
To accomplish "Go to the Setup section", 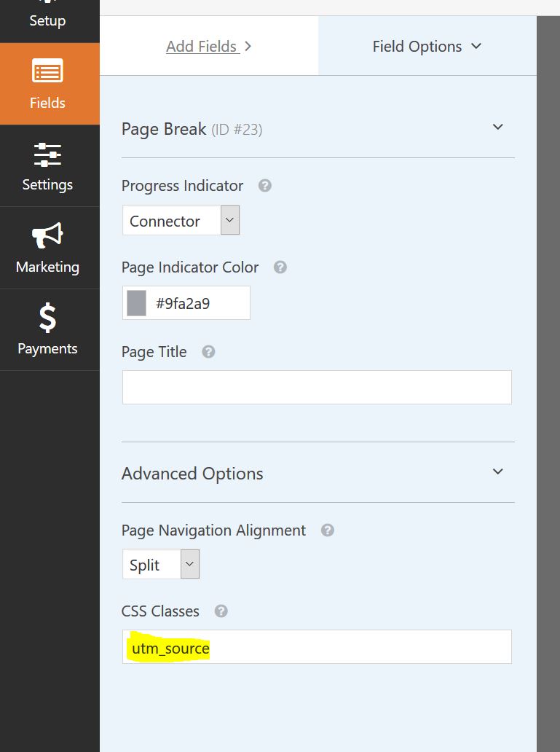I will point(47,20).
